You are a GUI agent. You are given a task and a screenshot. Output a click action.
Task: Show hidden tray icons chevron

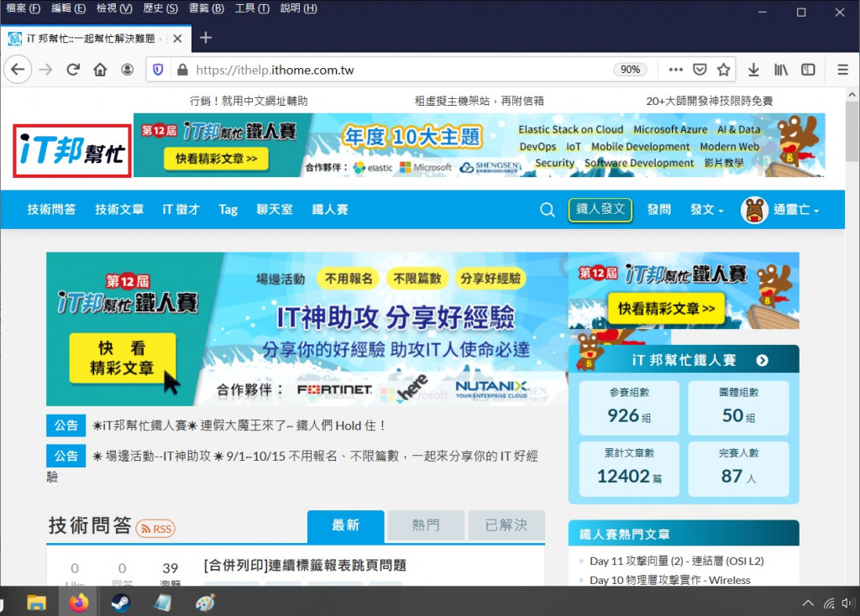[x=808, y=603]
